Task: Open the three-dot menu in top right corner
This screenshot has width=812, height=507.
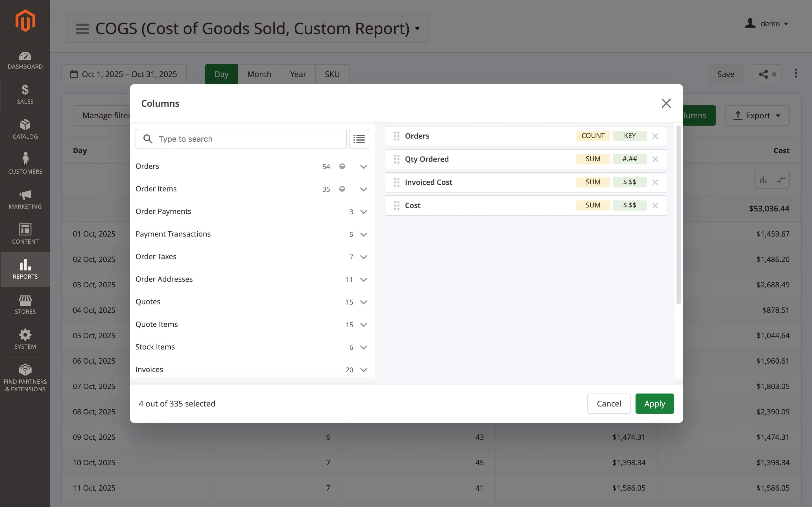Action: (x=796, y=73)
